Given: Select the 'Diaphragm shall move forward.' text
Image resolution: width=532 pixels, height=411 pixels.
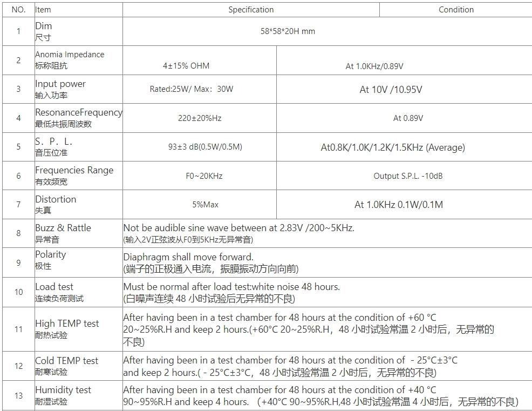Looking at the screenshot, I should point(188,257).
